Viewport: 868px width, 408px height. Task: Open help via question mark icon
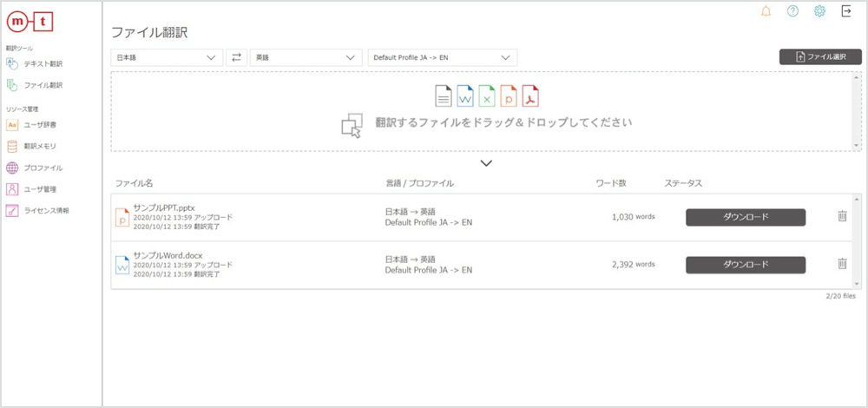point(792,11)
